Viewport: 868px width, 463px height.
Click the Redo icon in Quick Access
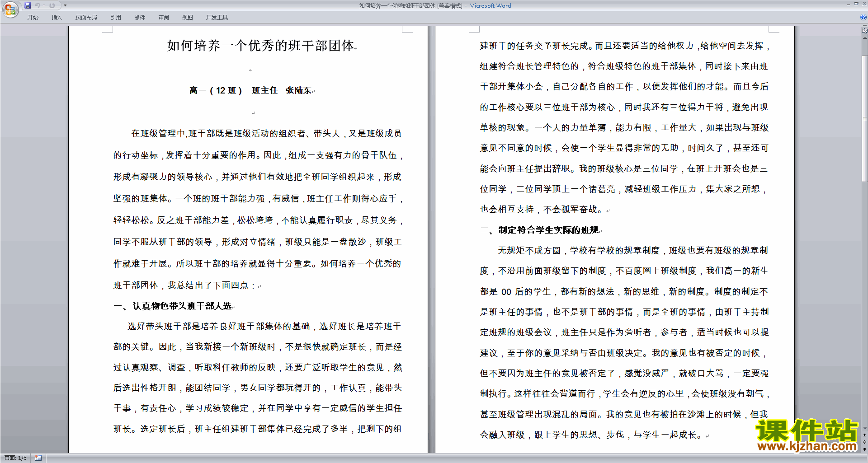(x=52, y=5)
